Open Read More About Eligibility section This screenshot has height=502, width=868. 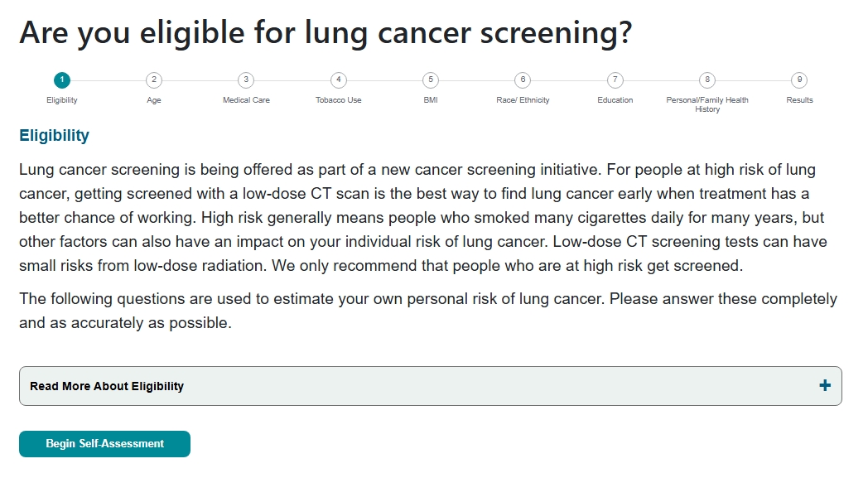[x=107, y=386]
